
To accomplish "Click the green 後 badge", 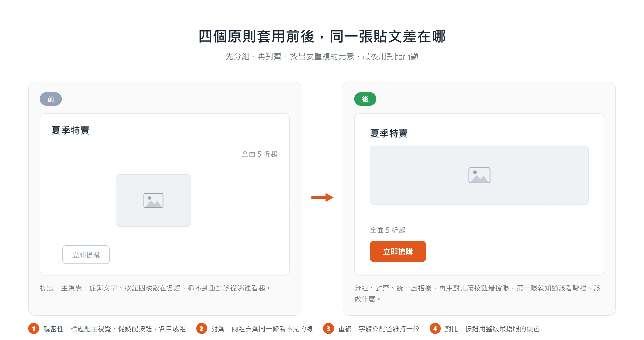I will (x=365, y=99).
